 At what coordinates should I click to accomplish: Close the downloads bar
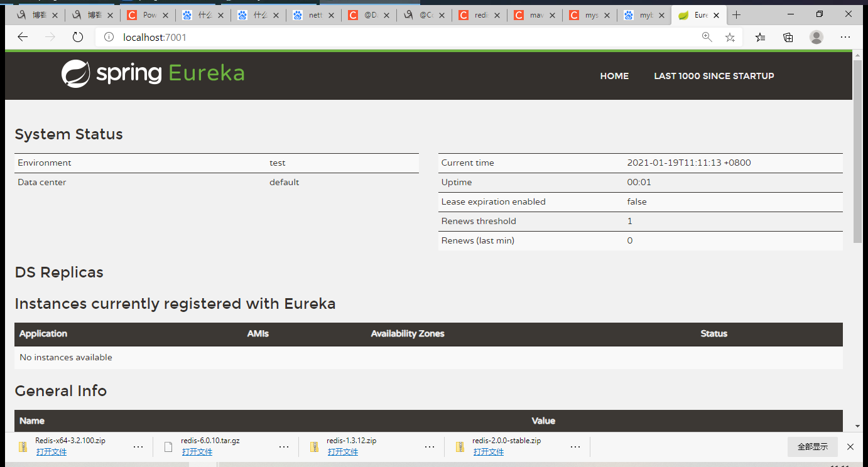(850, 447)
